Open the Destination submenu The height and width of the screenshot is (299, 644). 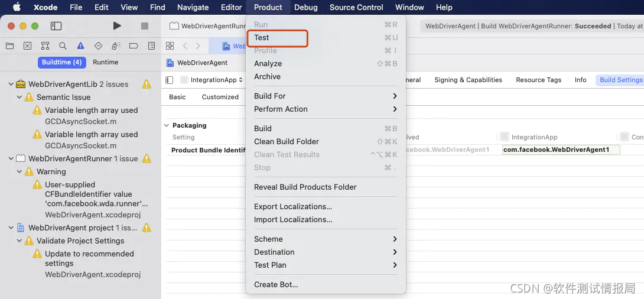326,252
